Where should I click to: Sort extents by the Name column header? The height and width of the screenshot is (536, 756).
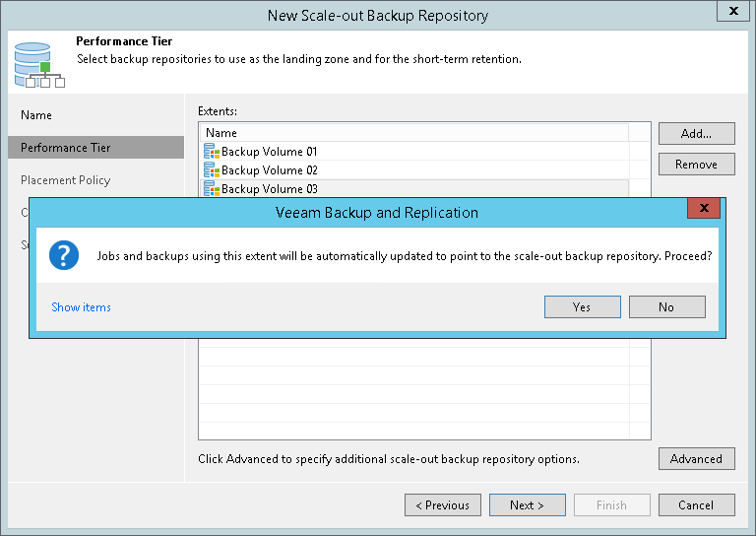(413, 133)
